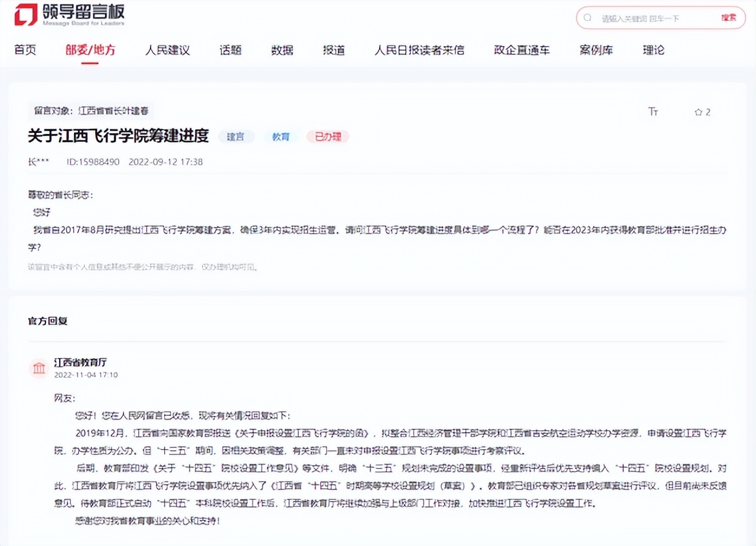Screen dimensions: 756x546
Task: Click the 搜索 search button
Action: click(728, 18)
